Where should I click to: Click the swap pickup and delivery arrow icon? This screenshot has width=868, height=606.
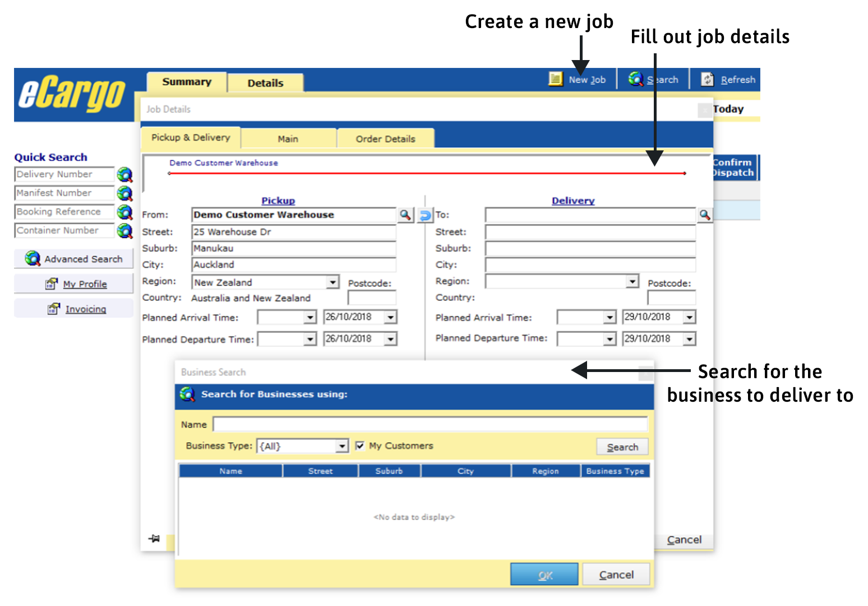click(x=425, y=215)
